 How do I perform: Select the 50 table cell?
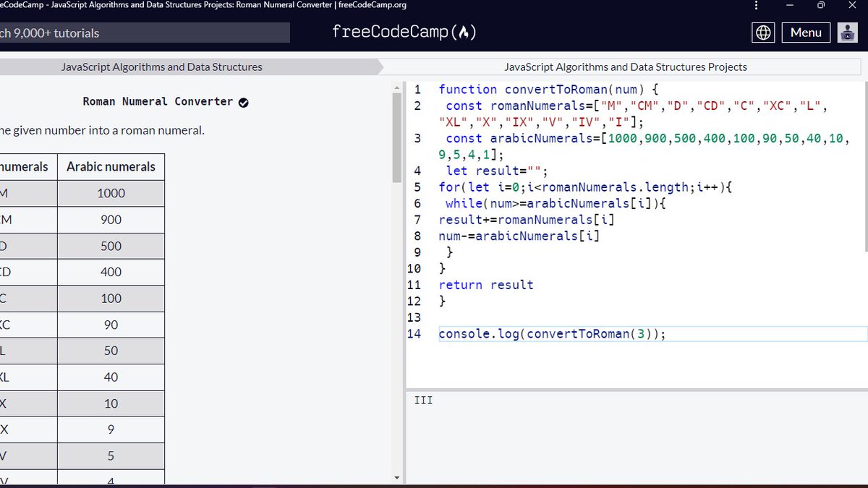(111, 351)
